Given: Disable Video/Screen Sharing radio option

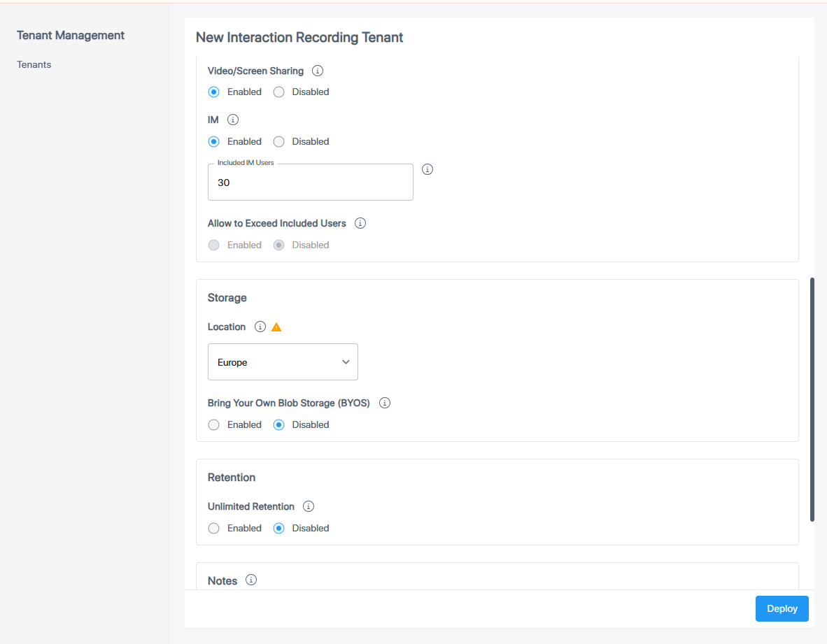Looking at the screenshot, I should point(279,92).
